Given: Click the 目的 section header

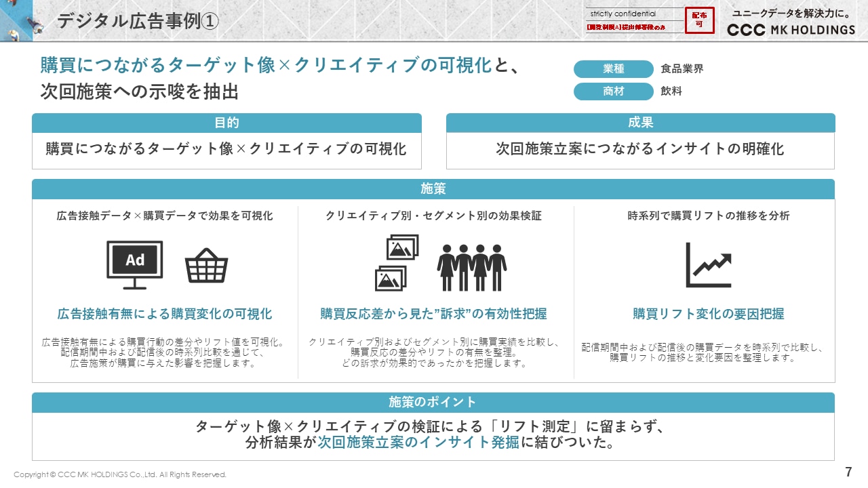Looking at the screenshot, I should [226, 123].
